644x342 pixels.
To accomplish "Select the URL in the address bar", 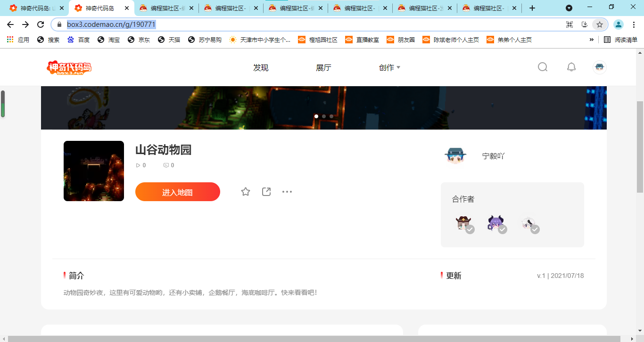I will 111,24.
